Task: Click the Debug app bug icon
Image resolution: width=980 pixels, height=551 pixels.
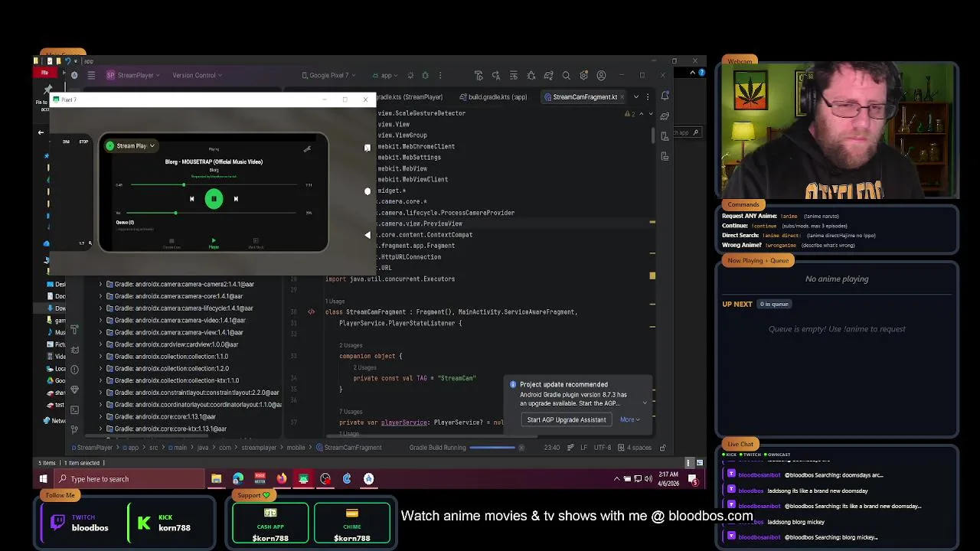Action: pos(425,75)
